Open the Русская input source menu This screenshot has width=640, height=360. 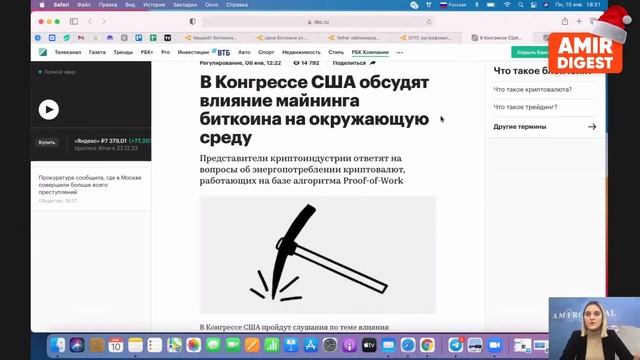453,5
